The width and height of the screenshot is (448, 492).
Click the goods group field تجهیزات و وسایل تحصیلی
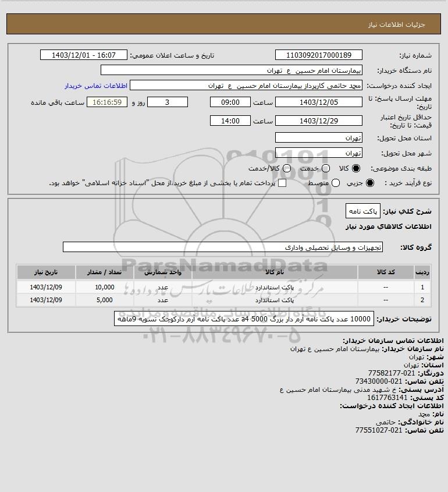coord(223,247)
